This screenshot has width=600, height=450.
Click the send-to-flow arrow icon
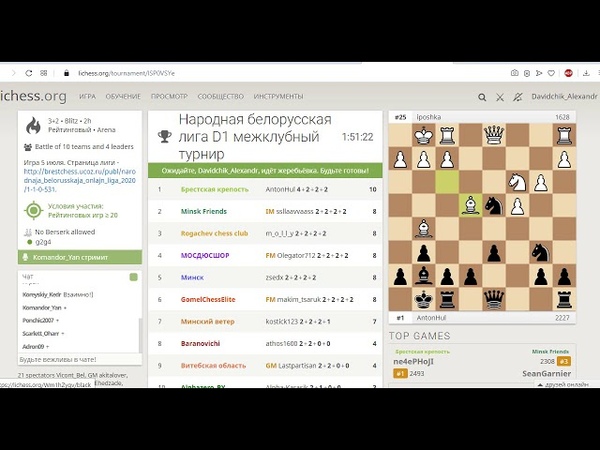pos(539,73)
